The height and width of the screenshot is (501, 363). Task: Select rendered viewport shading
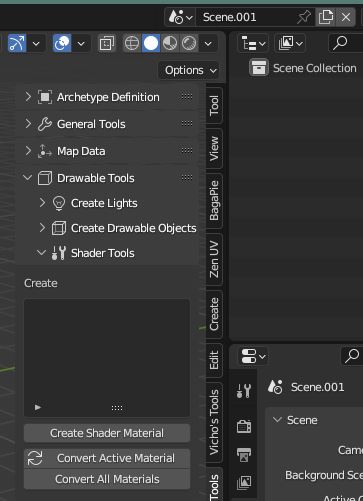tap(189, 43)
